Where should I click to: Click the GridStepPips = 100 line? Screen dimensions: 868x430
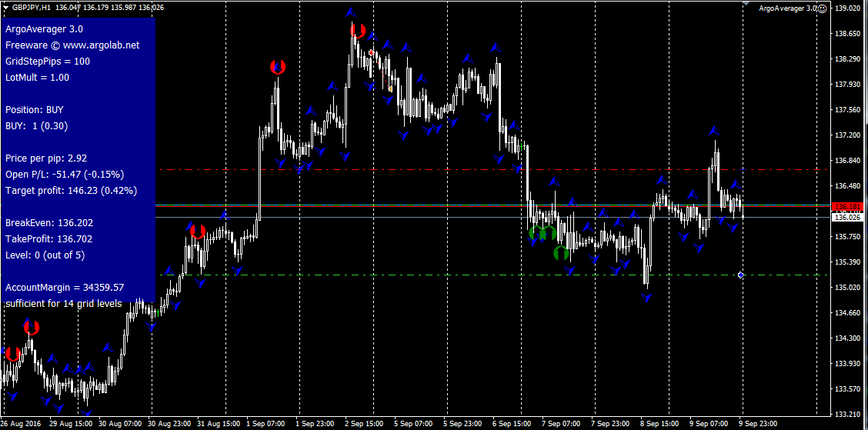(48, 62)
